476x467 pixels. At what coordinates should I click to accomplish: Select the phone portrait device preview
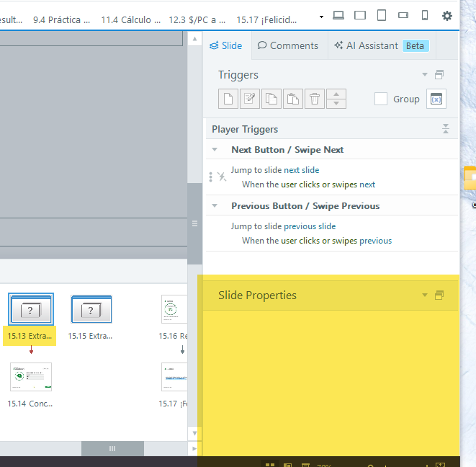pyautogui.click(x=425, y=15)
